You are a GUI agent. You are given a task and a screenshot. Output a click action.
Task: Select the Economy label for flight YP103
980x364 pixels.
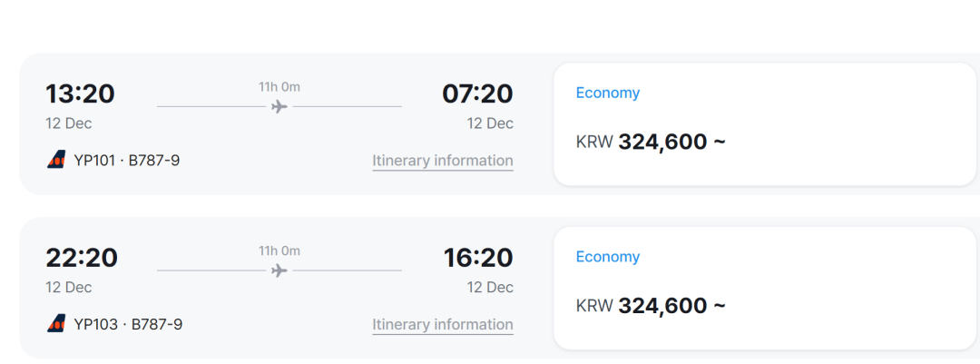coord(608,257)
